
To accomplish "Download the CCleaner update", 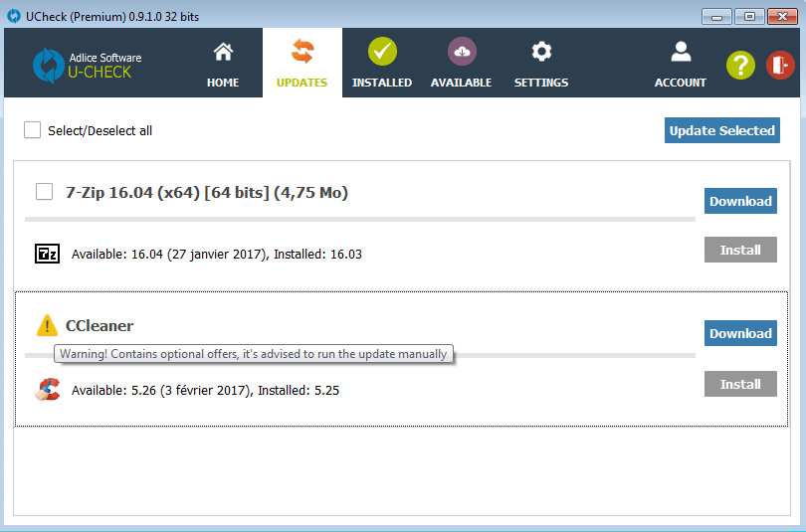I will (x=740, y=333).
